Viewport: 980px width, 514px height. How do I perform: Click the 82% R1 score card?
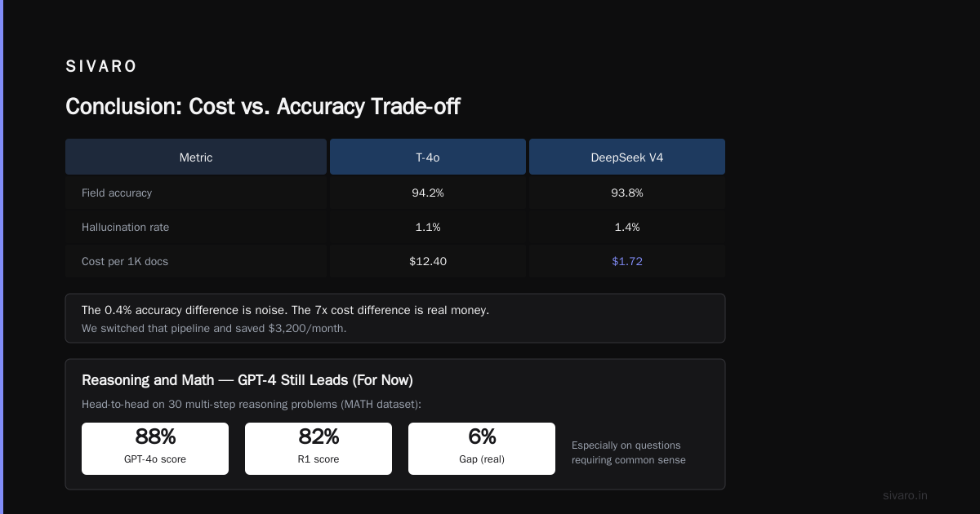click(318, 449)
